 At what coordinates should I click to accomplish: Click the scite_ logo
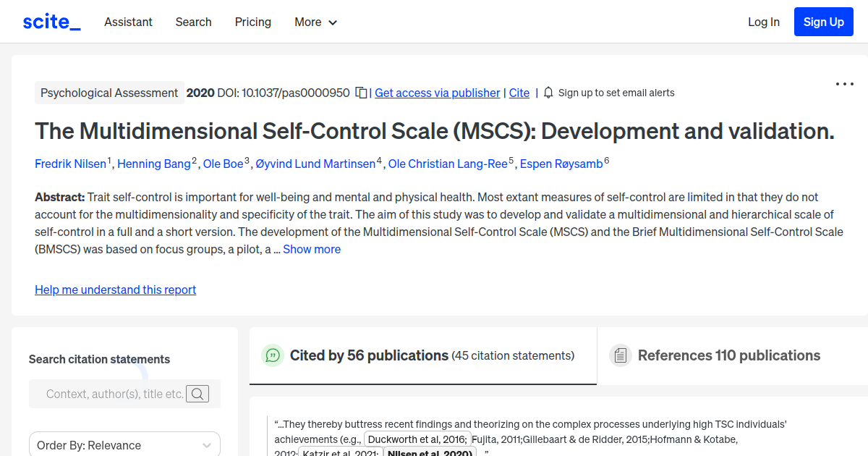(51, 21)
